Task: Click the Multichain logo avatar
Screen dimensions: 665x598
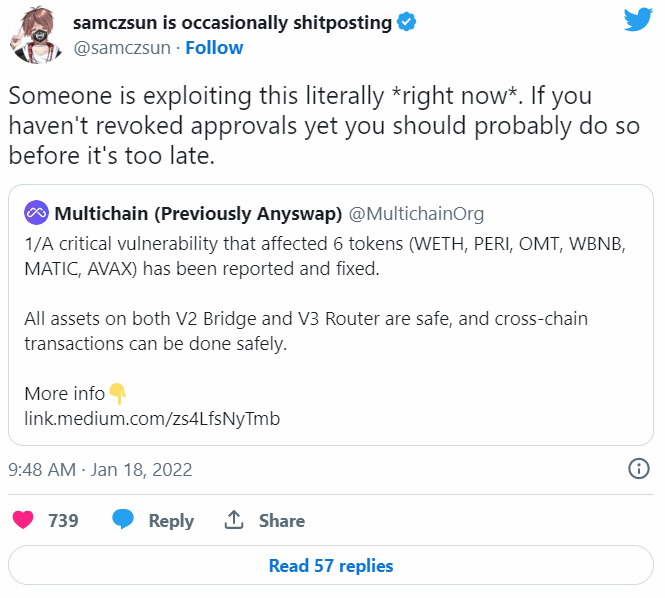Action: tap(37, 213)
